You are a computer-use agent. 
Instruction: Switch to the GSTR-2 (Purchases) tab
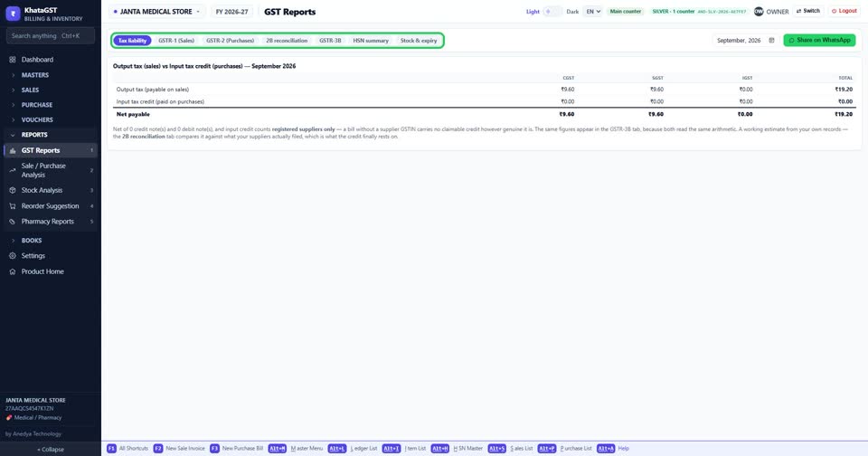point(230,41)
